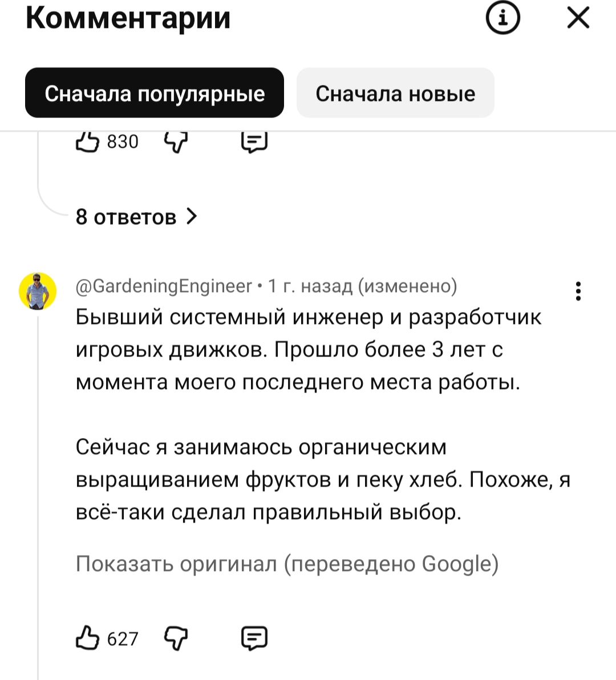
Task: Switch to Сначала новые sorting
Action: pyautogui.click(x=395, y=93)
